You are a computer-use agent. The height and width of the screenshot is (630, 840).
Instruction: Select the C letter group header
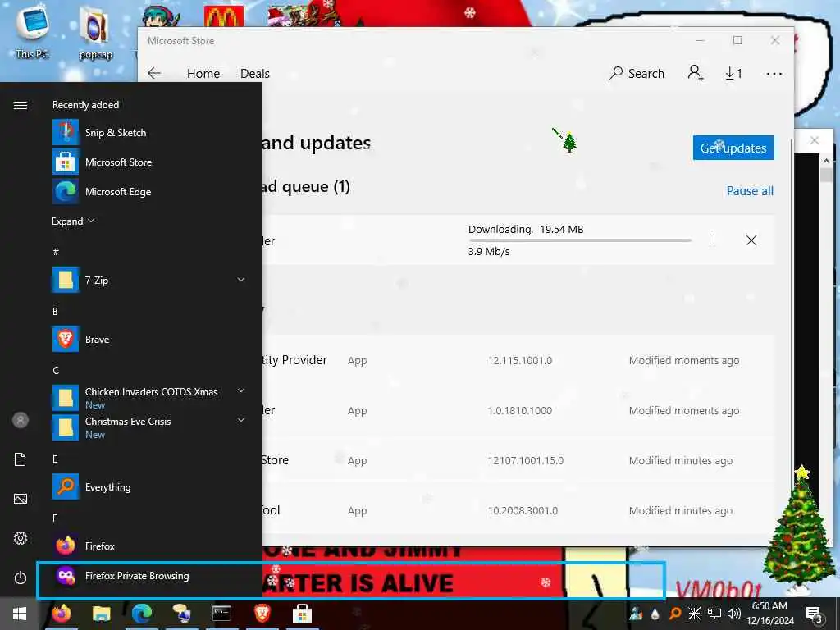tap(56, 370)
